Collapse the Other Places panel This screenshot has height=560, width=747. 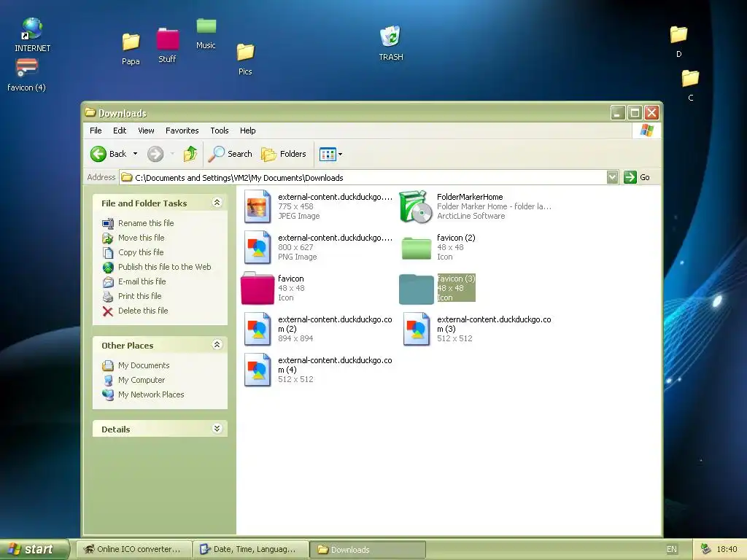point(217,344)
